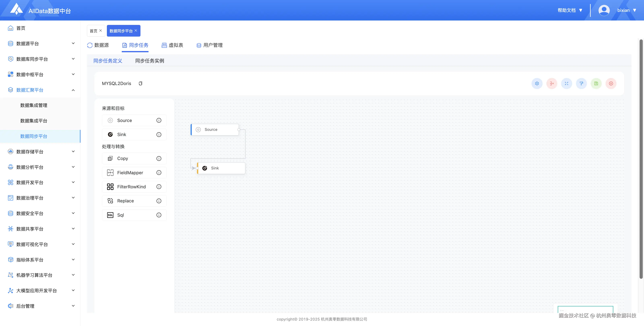Click the green save disk icon
Image resolution: width=644 pixels, height=326 pixels.
(596, 83)
